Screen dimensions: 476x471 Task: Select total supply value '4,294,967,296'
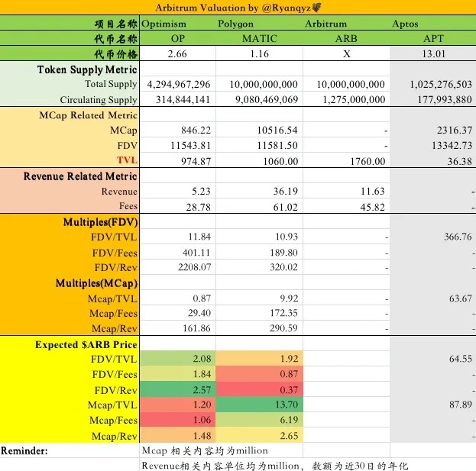[x=179, y=84]
